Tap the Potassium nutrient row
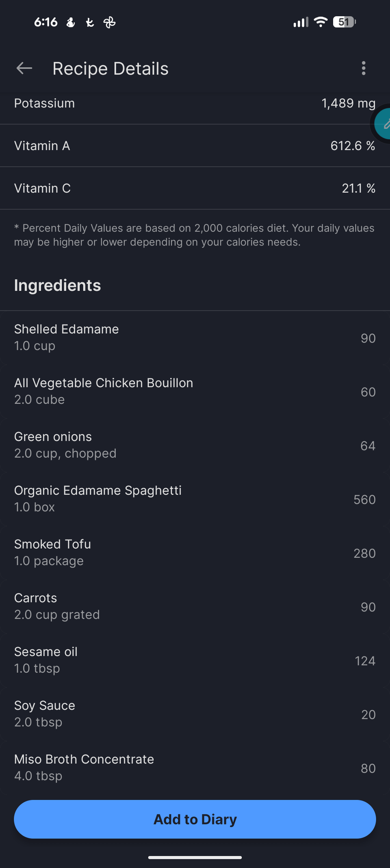Viewport: 390px width, 868px height. 195,104
